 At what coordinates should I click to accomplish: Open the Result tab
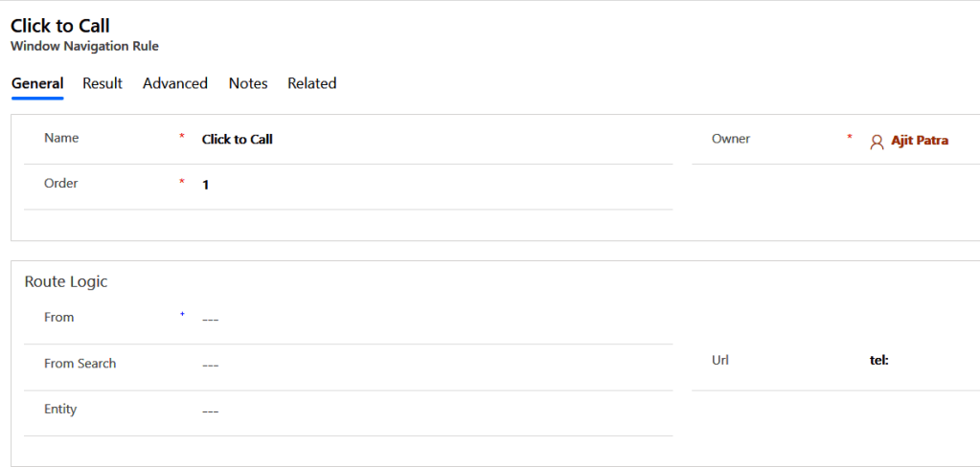[x=103, y=83]
